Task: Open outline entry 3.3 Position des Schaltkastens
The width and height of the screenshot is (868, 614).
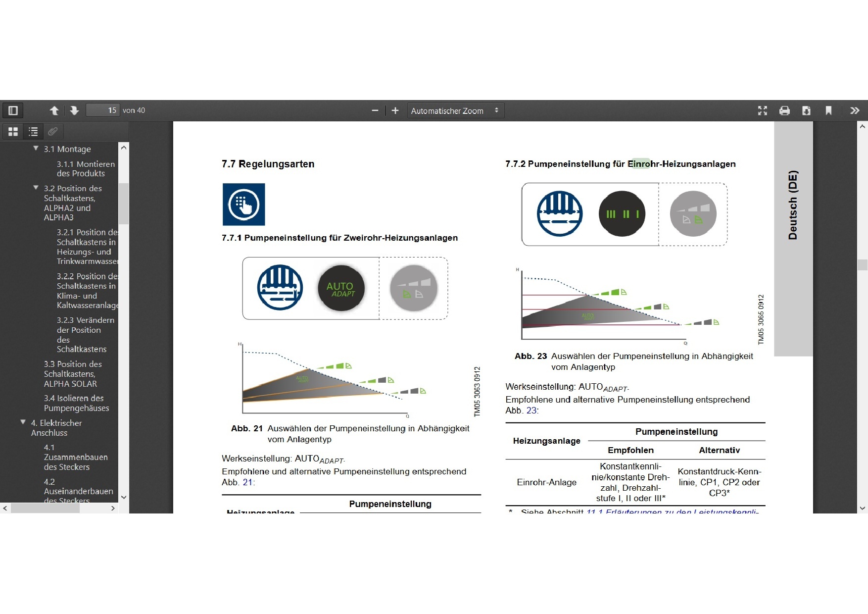Action: pos(73,374)
